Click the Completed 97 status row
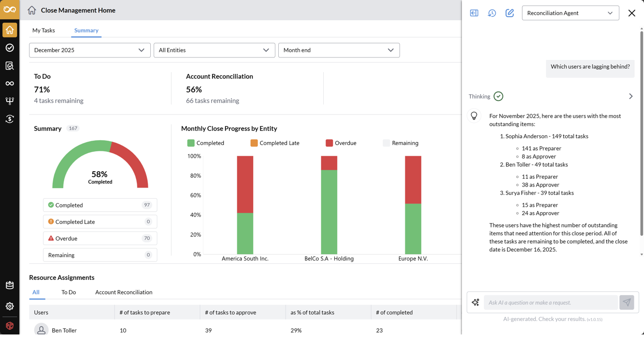Screen dimensions: 644x348 (100, 205)
